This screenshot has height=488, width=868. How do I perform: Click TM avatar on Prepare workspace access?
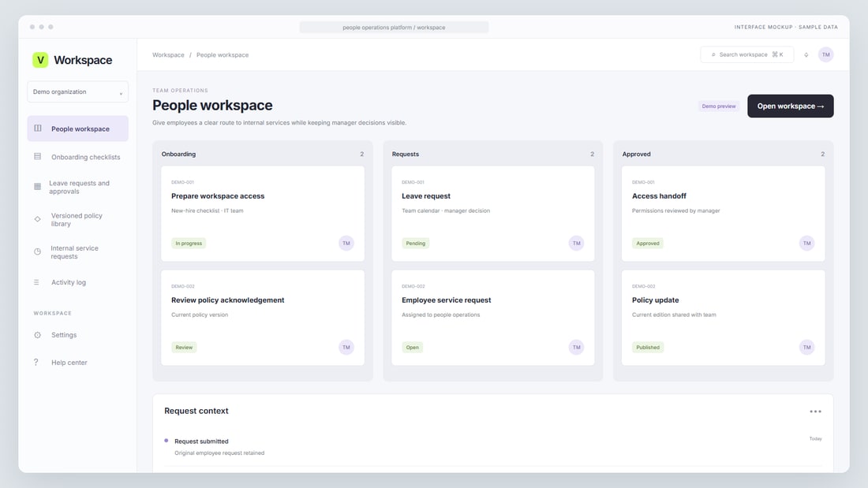346,243
